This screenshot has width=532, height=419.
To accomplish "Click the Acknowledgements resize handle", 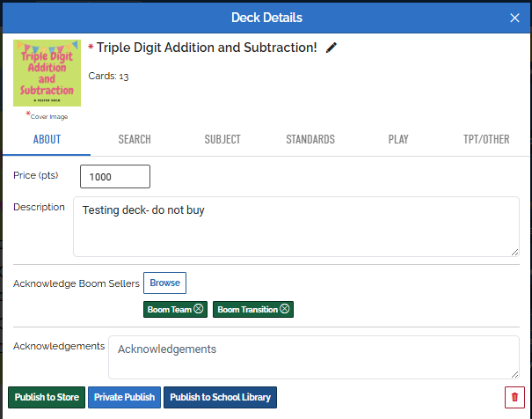I will tap(514, 374).
